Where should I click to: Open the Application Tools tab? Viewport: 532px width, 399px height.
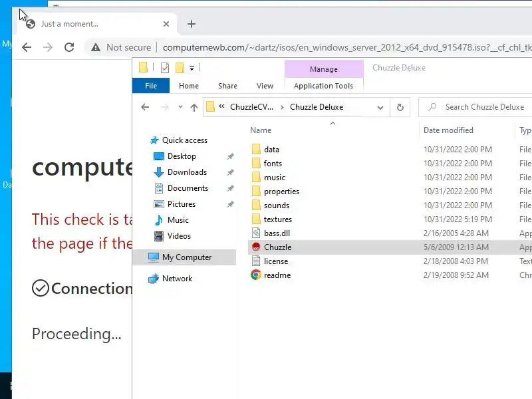pyautogui.click(x=323, y=86)
